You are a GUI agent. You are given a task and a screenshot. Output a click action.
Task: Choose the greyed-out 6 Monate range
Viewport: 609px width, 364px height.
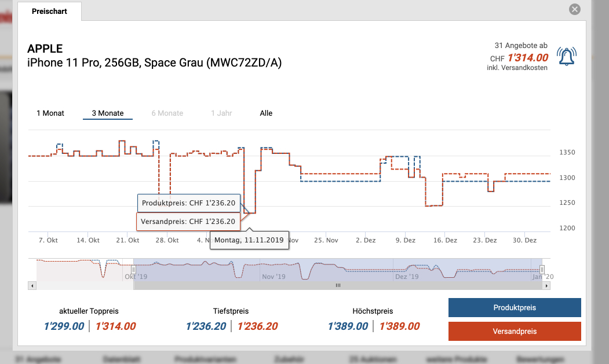(x=167, y=113)
